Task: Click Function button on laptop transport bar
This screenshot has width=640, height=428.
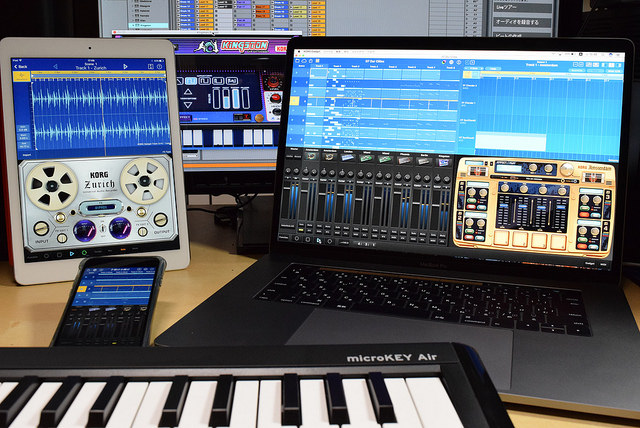Action: (x=284, y=237)
